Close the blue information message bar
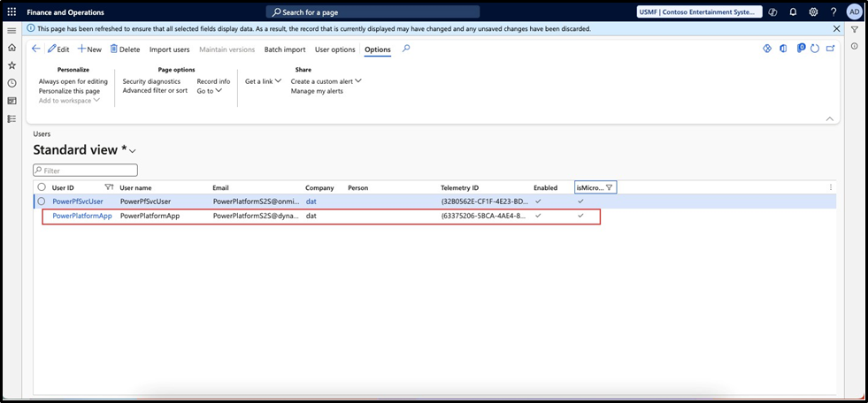The width and height of the screenshot is (868, 403). (x=836, y=28)
